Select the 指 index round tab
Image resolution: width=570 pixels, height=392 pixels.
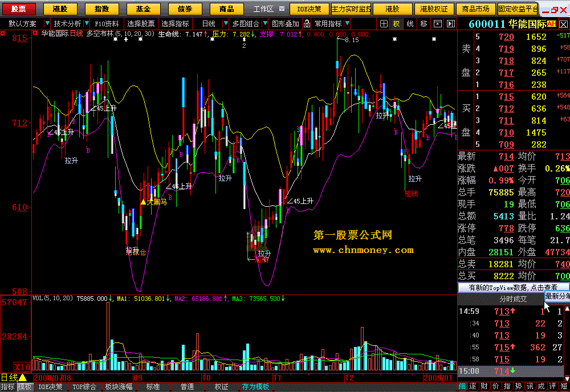pyautogui.click(x=507, y=386)
